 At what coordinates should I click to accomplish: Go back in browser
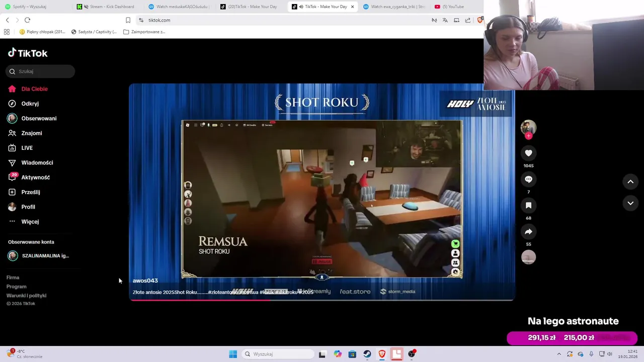click(7, 20)
